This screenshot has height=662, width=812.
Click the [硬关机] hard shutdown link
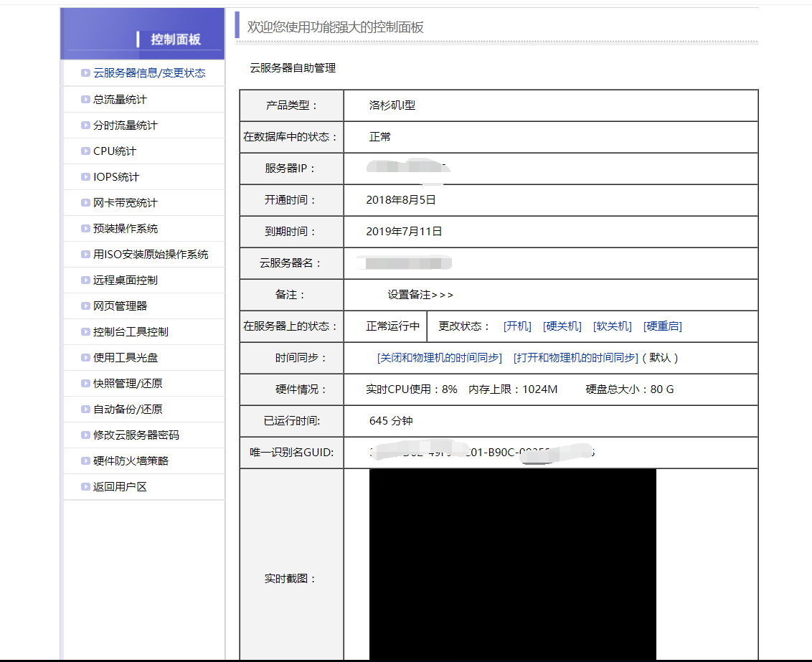point(562,326)
